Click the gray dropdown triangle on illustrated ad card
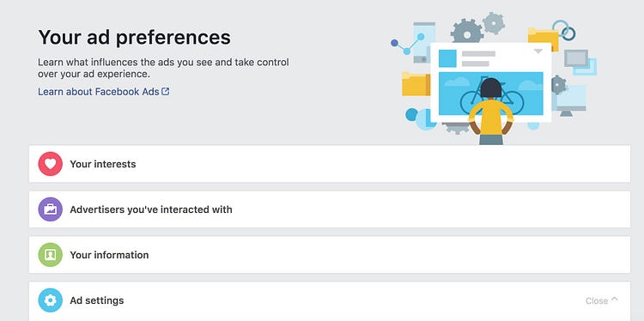 [538, 51]
